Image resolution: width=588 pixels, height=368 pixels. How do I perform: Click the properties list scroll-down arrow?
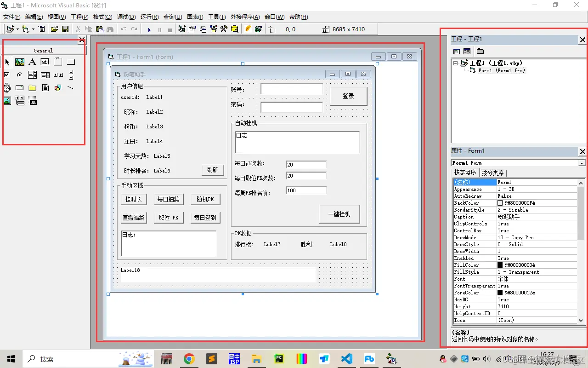click(x=581, y=321)
